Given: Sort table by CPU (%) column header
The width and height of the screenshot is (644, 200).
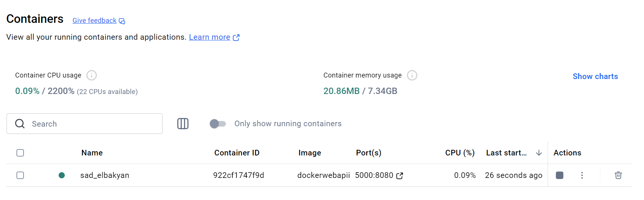Looking at the screenshot, I should [x=460, y=153].
